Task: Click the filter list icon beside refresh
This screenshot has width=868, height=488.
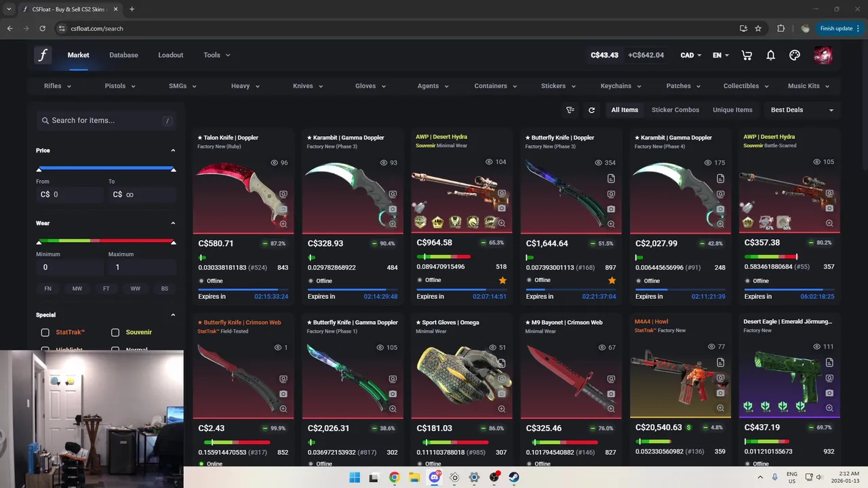Action: (570, 110)
